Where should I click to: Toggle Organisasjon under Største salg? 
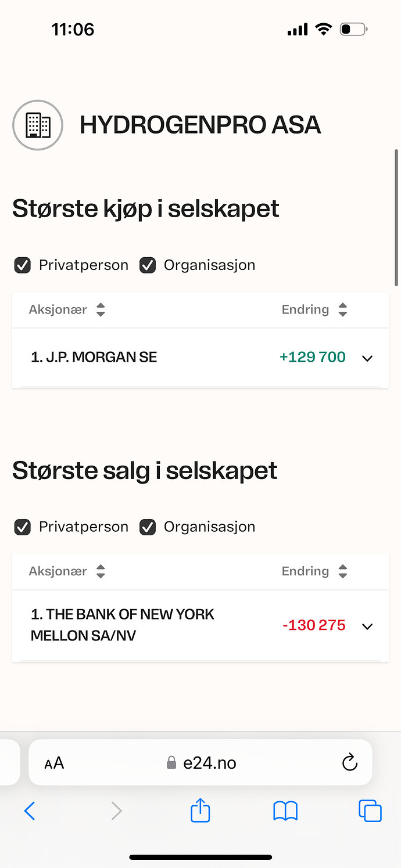(148, 527)
